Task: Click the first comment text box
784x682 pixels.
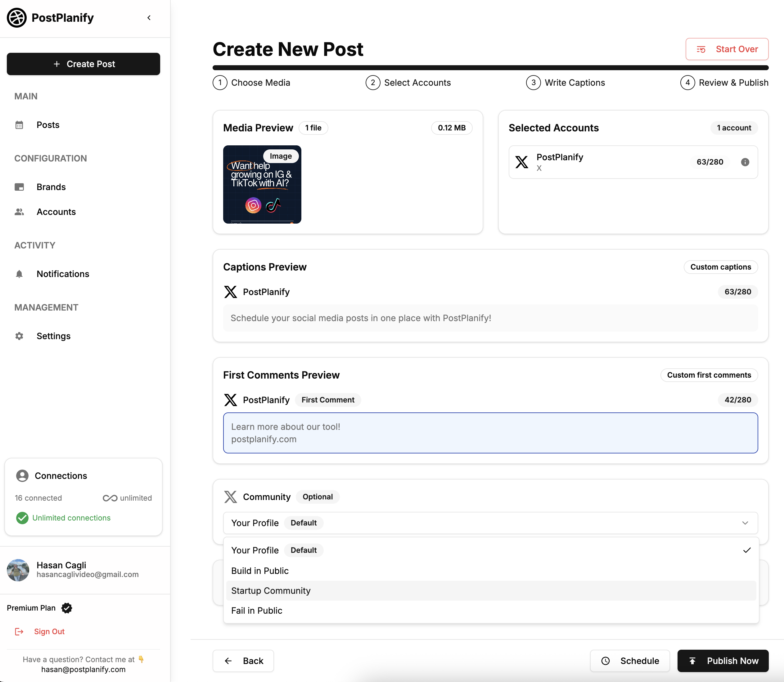Action: 490,433
